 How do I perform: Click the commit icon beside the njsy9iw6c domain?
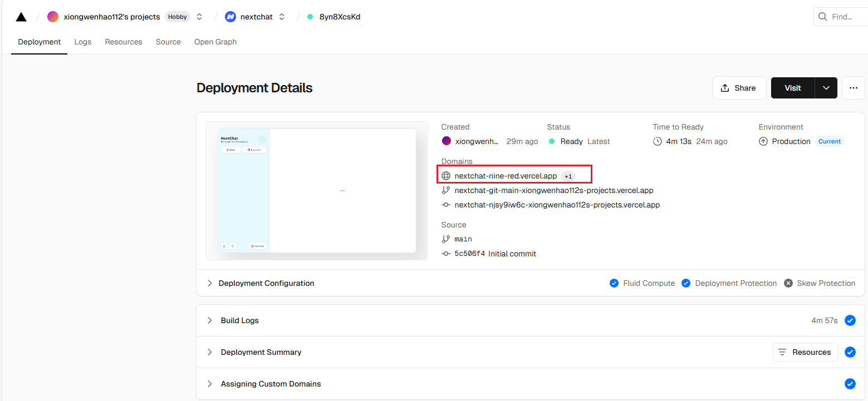point(446,205)
